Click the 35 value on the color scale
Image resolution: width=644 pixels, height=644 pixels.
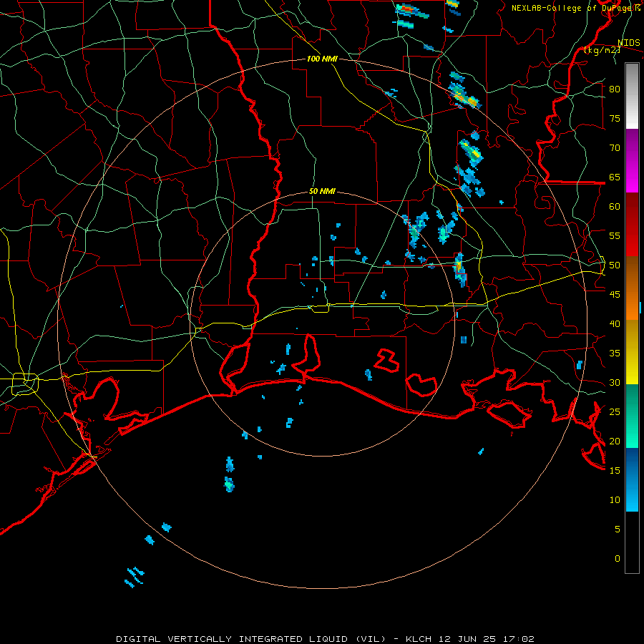(x=615, y=353)
